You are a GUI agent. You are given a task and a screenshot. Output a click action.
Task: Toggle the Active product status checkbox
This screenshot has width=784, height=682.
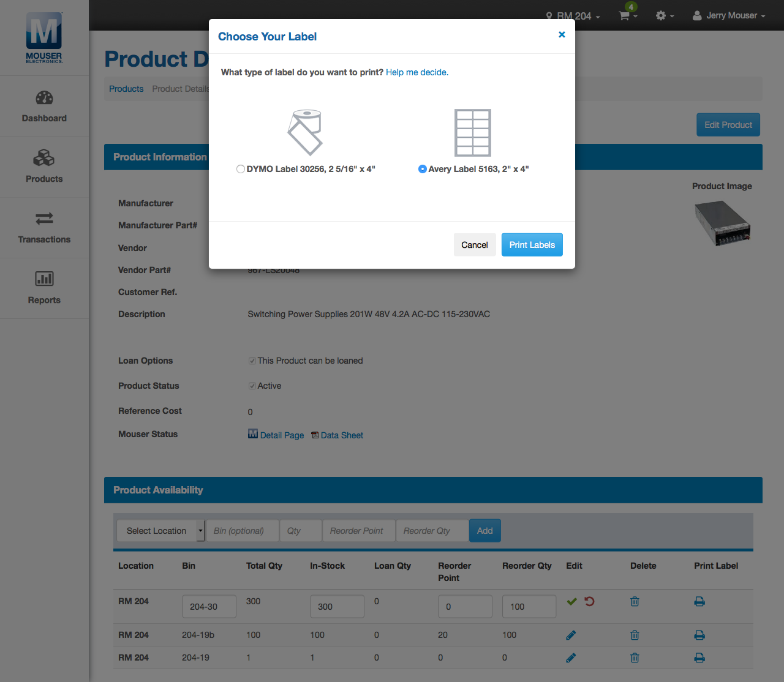pyautogui.click(x=252, y=386)
